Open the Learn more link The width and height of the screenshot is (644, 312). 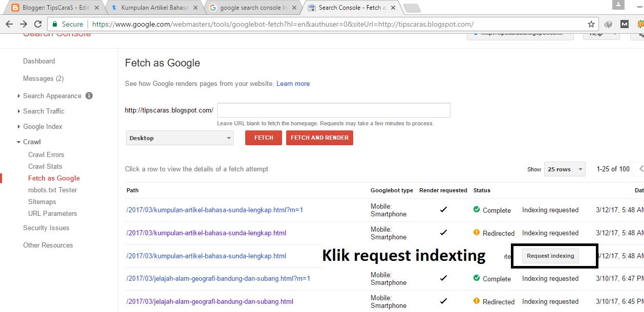point(293,83)
